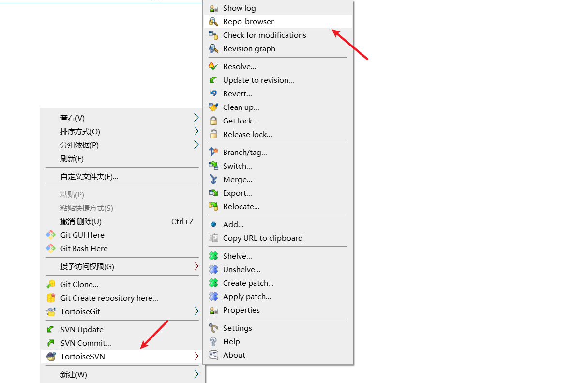Click the Get lock padlock icon
This screenshot has width=588, height=383.
coord(213,121)
